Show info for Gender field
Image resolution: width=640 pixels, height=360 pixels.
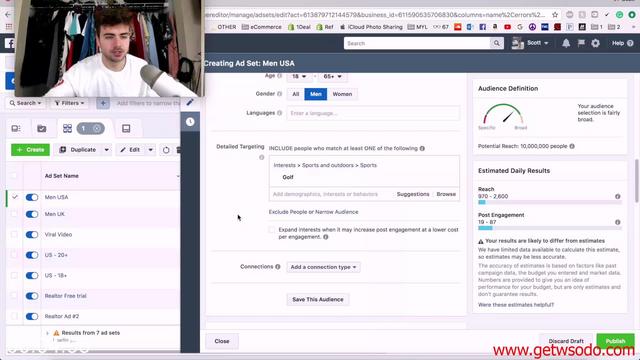pyautogui.click(x=280, y=94)
